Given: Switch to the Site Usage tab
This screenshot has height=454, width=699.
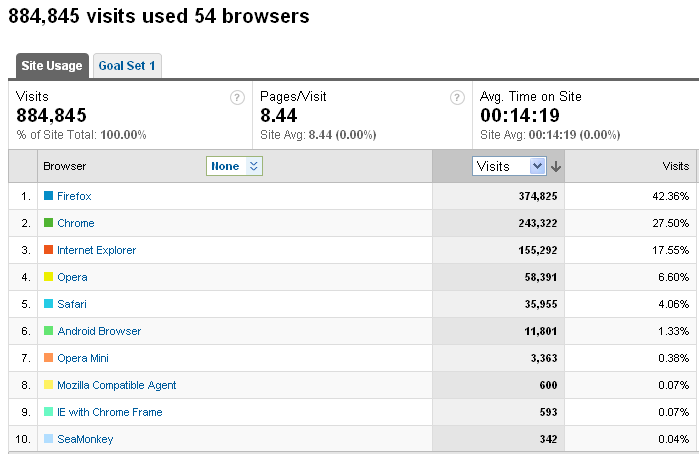Looking at the screenshot, I should pyautogui.click(x=52, y=66).
